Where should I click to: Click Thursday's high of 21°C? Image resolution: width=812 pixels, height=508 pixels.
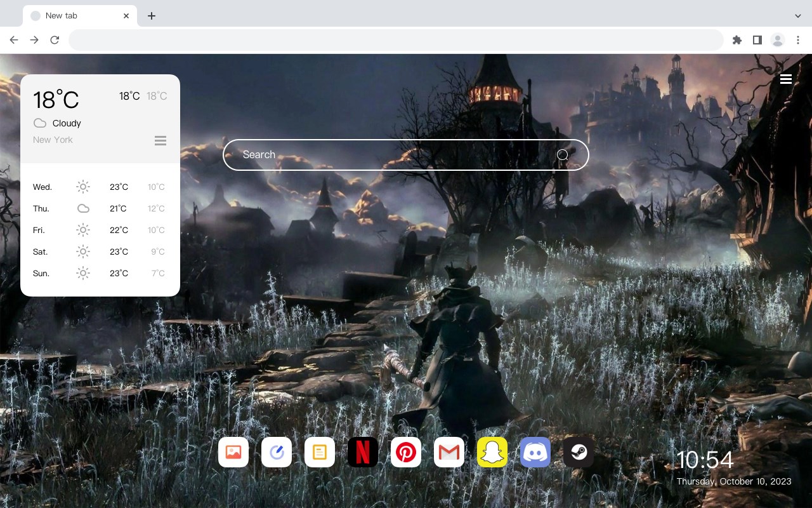118,208
